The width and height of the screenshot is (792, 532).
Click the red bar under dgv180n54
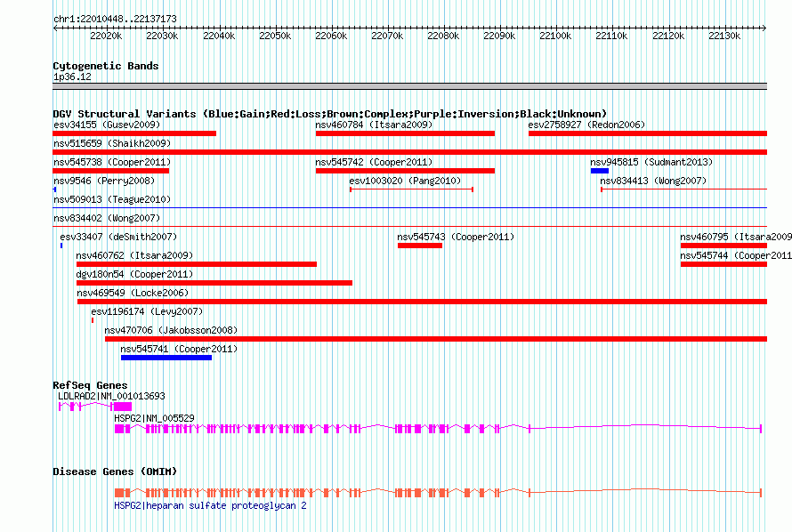tap(214, 283)
